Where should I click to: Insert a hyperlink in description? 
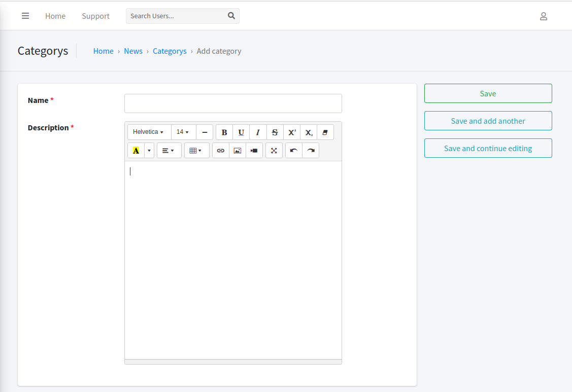221,151
